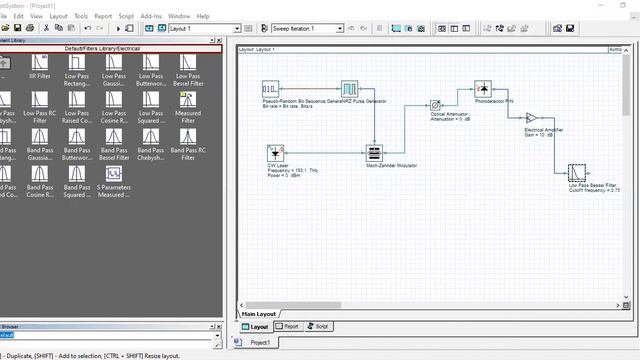Viewport: 640px width, 360px height.
Task: Choose the Band Pass Squared filter icon
Action: (77, 173)
